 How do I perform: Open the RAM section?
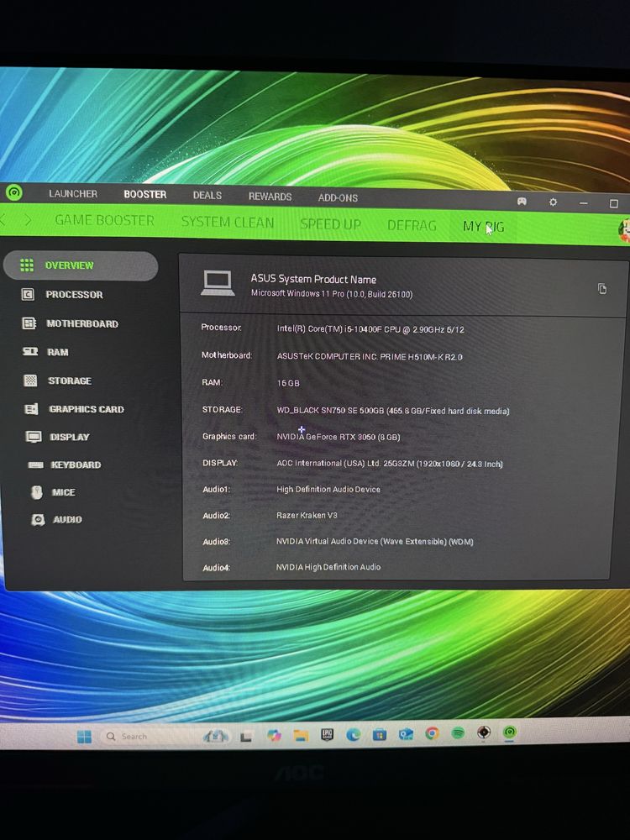click(45, 352)
